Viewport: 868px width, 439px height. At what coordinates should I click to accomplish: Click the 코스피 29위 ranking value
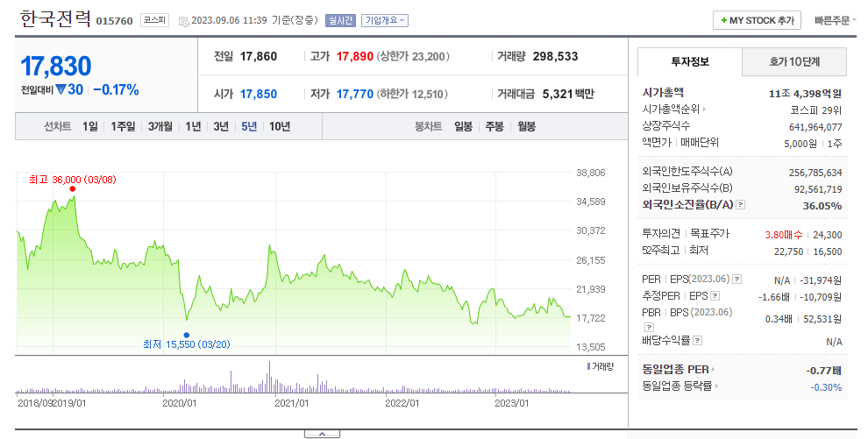[x=816, y=110]
